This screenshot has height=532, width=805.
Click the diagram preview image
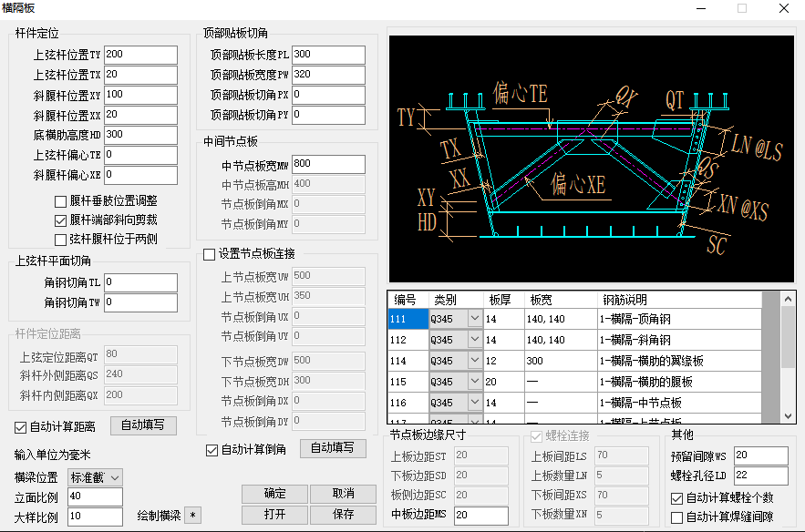[592, 159]
